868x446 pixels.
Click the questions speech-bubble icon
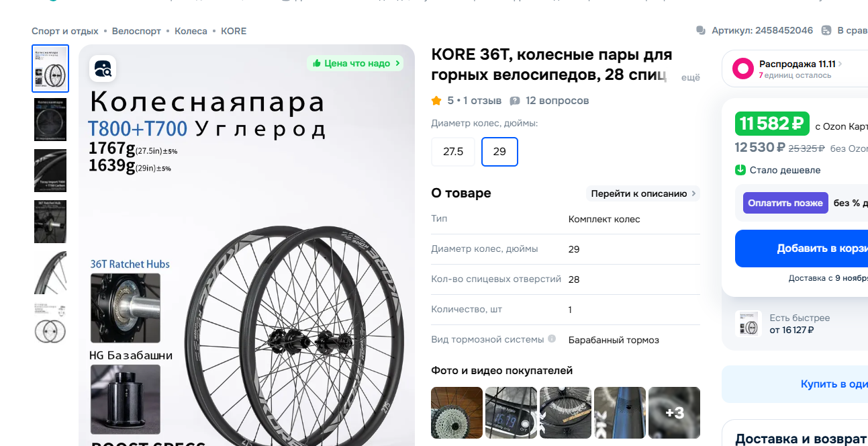tap(515, 101)
